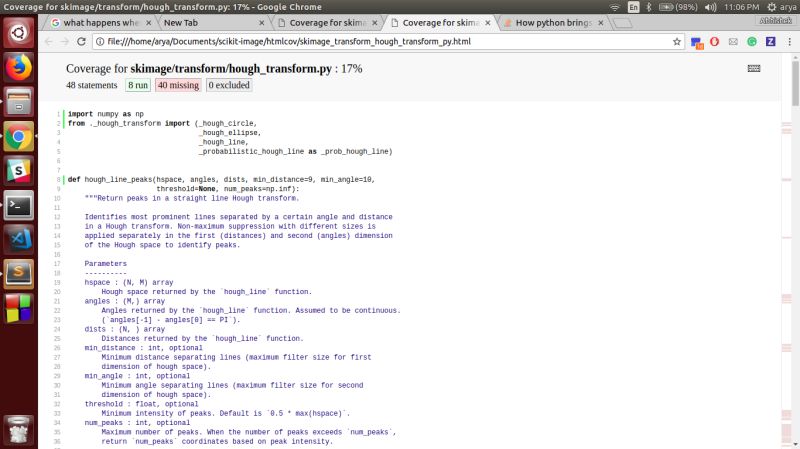
Task: Click 'def hough_line_peaks' code line
Action: tap(221, 180)
